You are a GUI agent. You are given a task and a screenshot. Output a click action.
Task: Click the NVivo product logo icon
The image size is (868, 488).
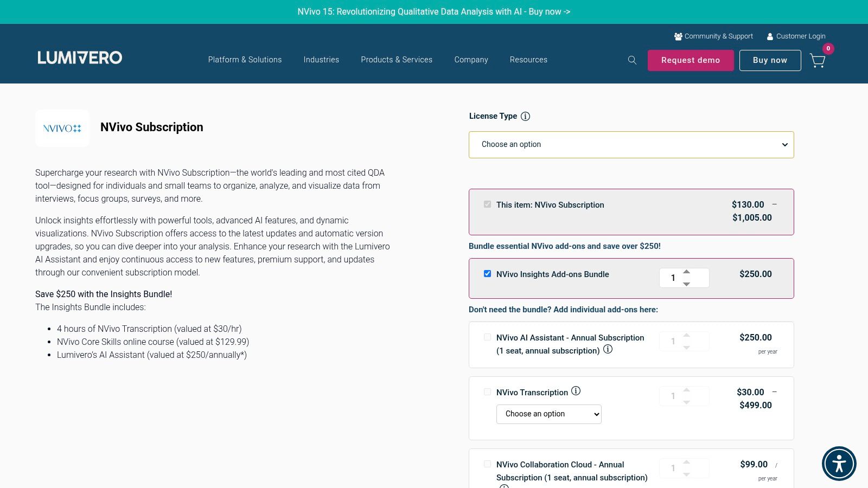point(62,128)
